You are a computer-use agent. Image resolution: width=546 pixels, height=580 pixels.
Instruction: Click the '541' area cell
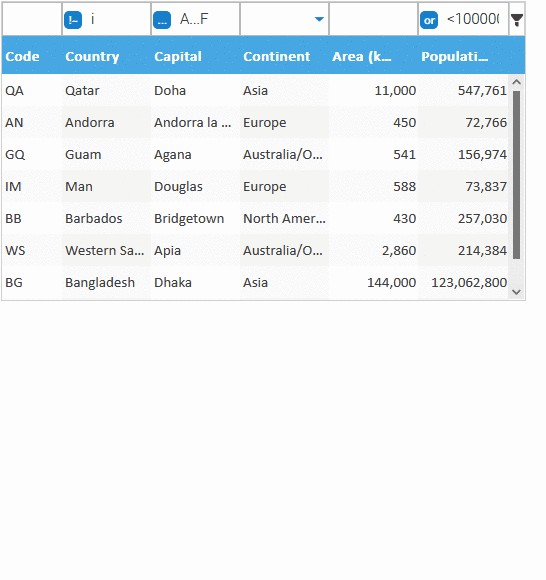coord(373,155)
